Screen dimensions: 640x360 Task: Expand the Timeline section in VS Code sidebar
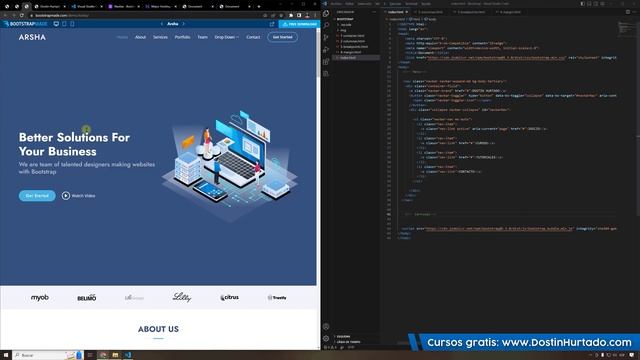(348, 342)
